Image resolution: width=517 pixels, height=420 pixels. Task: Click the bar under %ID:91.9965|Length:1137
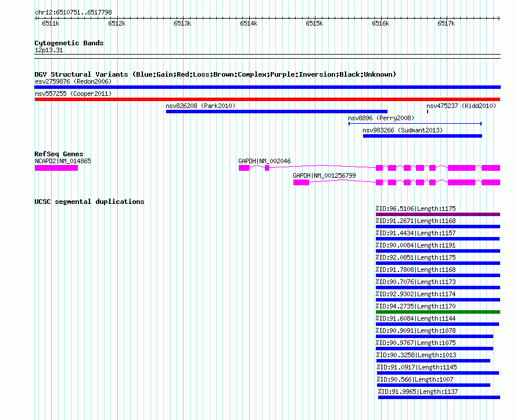439,397
